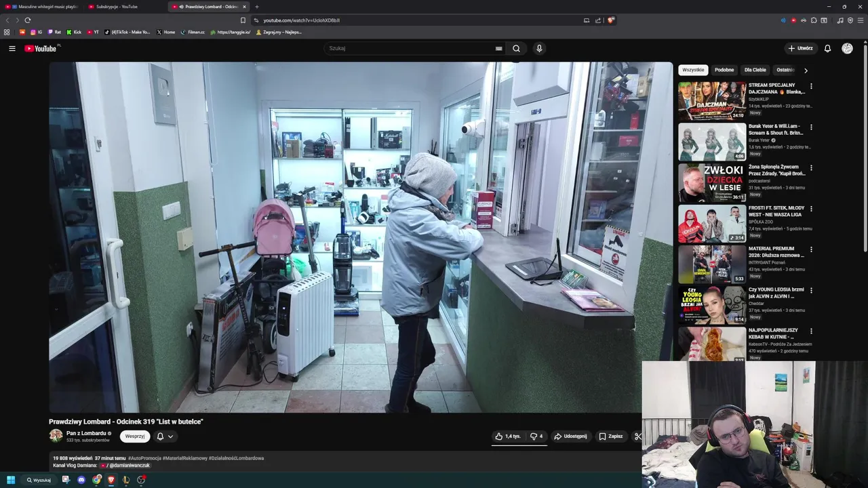Screen dimensions: 868x488
Task: Open options for Żona Spłonęła Żywcem video
Action: 811,167
